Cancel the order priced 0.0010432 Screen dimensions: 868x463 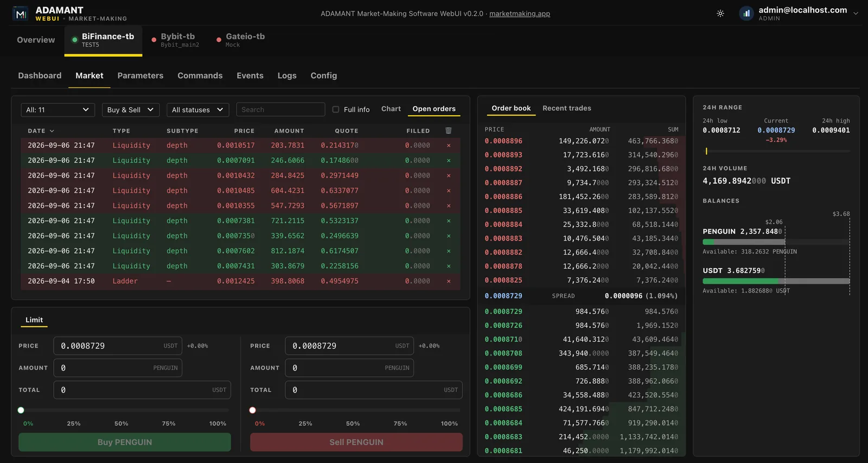(x=449, y=176)
